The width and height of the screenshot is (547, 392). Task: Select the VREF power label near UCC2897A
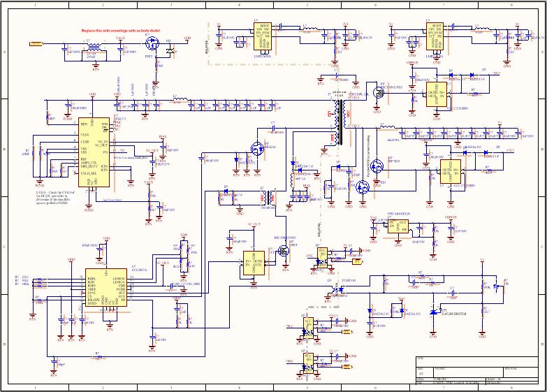pos(71,260)
